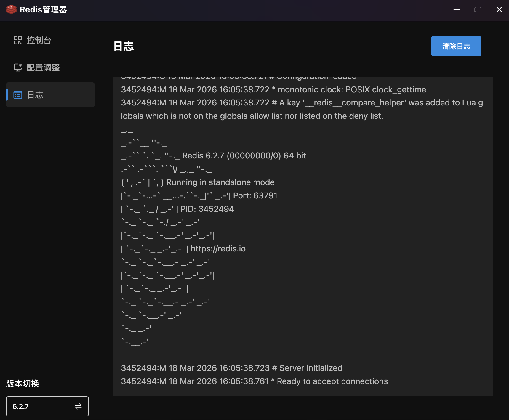Open the 控制台 menu item
The image size is (509, 420).
50,40
